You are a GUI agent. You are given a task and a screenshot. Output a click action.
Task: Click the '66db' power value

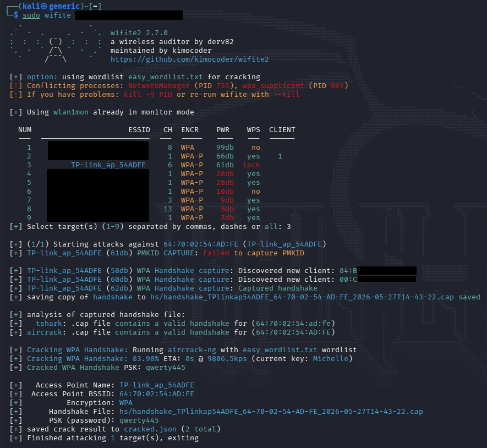[x=225, y=156]
